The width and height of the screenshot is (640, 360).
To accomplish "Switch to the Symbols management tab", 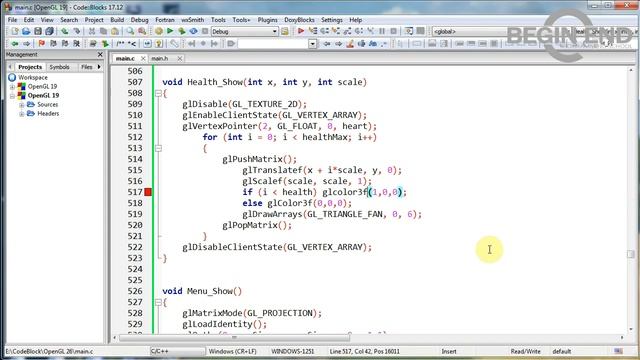I will 60,67.
